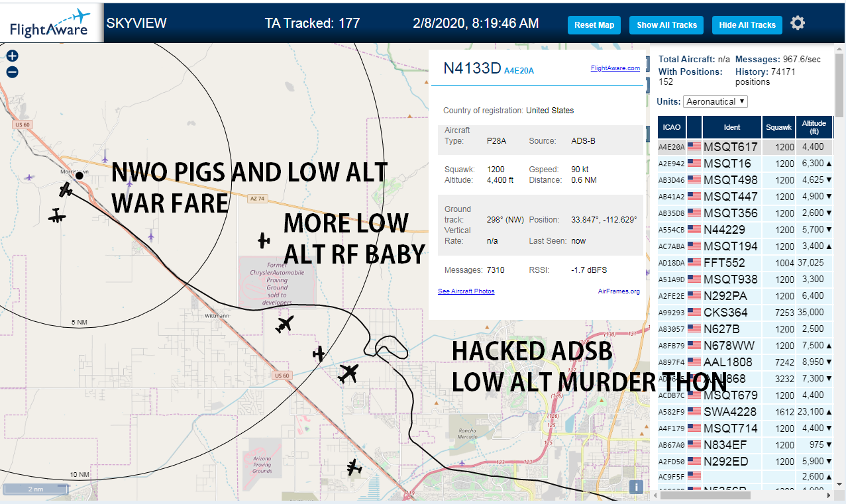Click the US flag in CKS364 row

pos(694,313)
